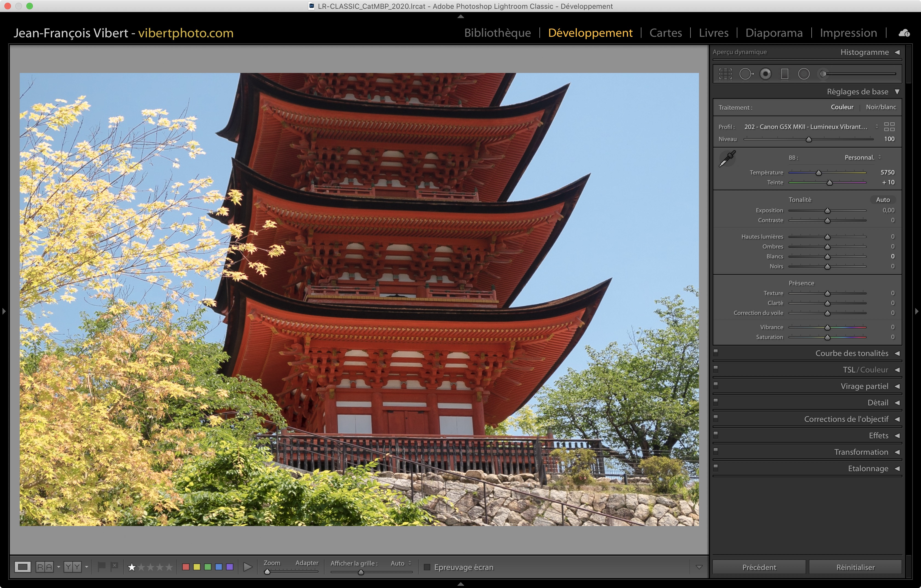Screen dimensions: 921x588
Task: Open the profile browser grid icon
Action: [889, 127]
